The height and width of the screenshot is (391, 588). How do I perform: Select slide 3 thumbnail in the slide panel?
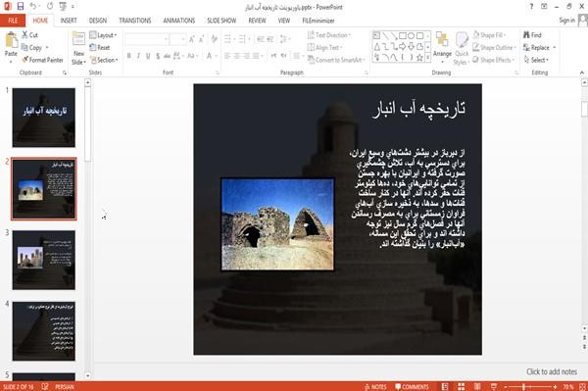43,260
